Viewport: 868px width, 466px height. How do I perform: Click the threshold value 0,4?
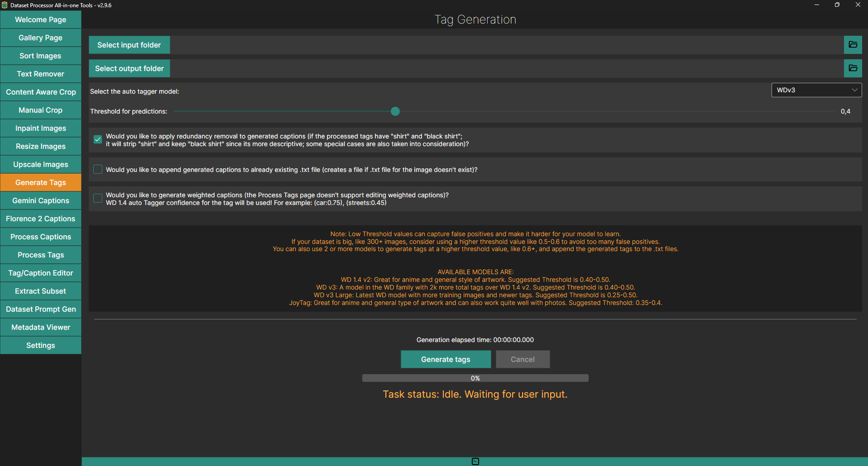845,111
